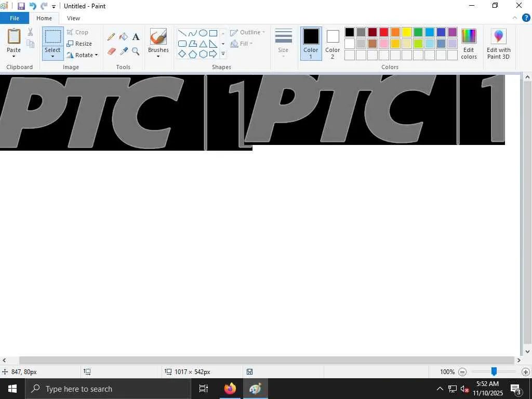Screen dimensions: 532x399
Task: Open the Brushes dropdown arrow
Action: (158, 56)
